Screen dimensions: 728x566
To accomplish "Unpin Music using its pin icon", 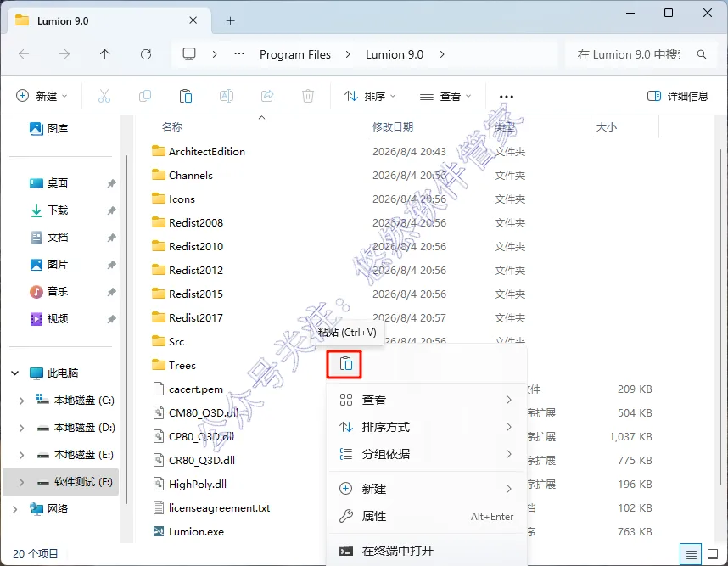I will [111, 292].
